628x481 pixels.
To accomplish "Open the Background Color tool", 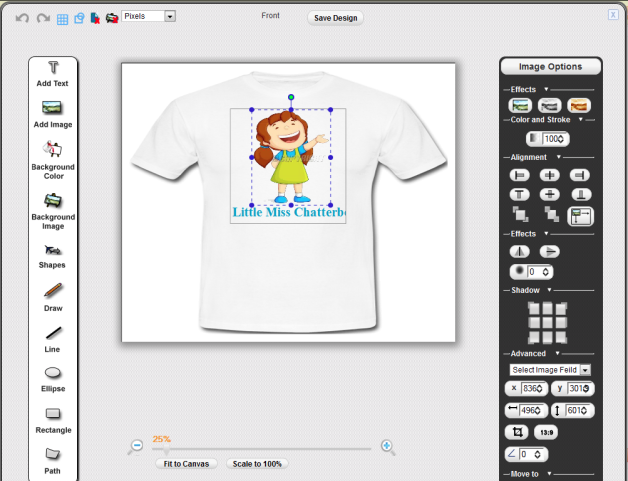I will (x=53, y=160).
